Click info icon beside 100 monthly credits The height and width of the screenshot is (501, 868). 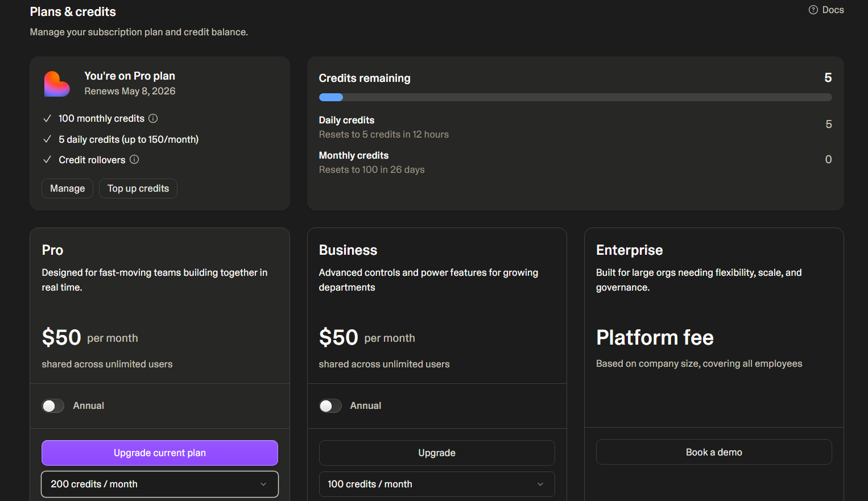[153, 118]
